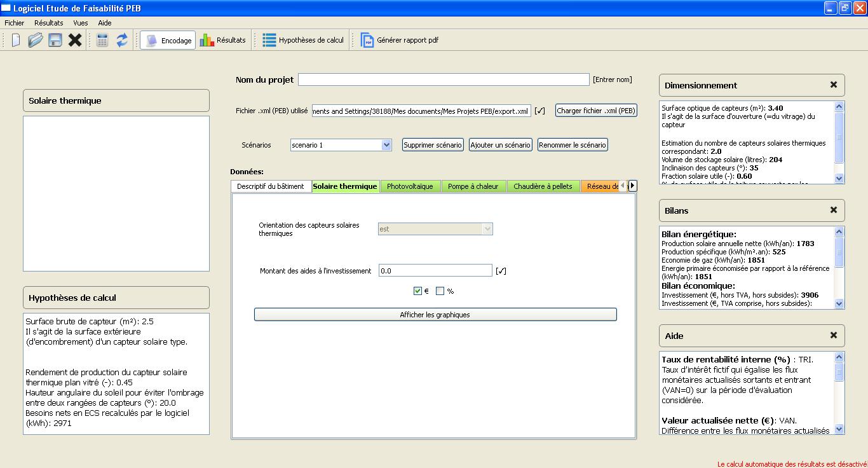Click the Montant des aides input
The image size is (868, 468).
[x=435, y=271]
